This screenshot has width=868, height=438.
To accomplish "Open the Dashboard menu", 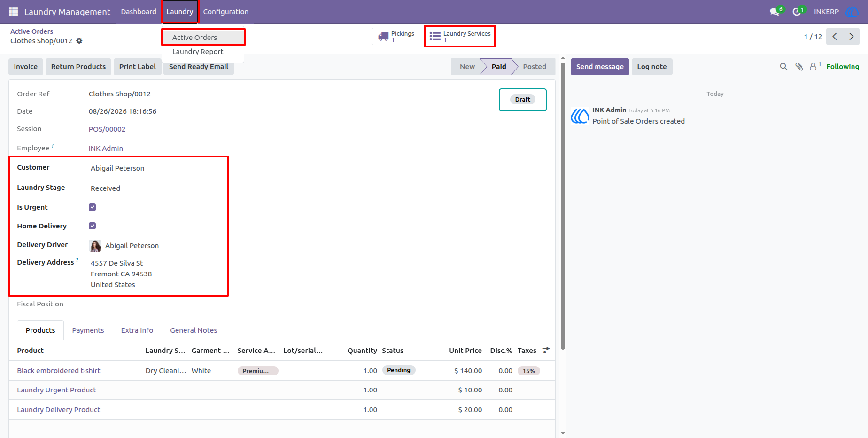I will pyautogui.click(x=139, y=12).
